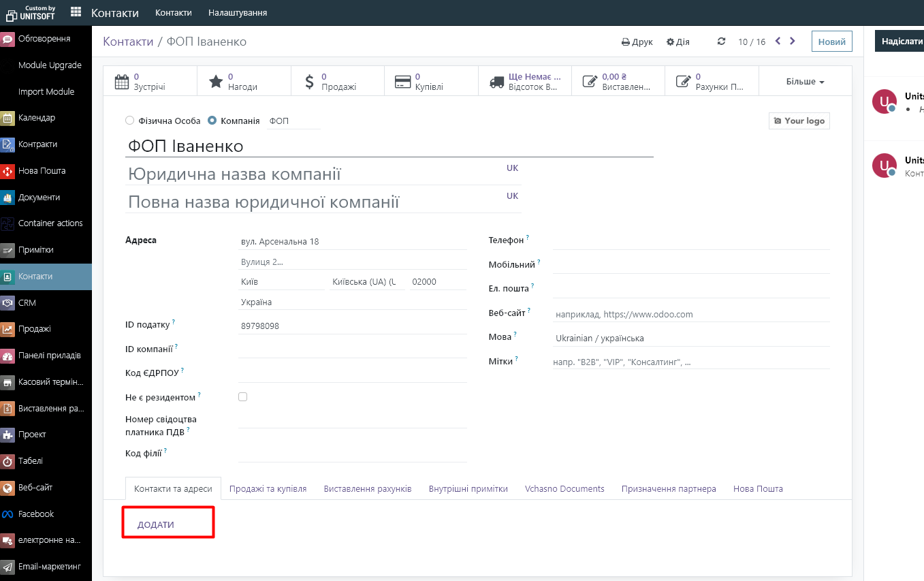Open the apps grid menu icon
This screenshot has height=581, width=924.
[x=76, y=12]
